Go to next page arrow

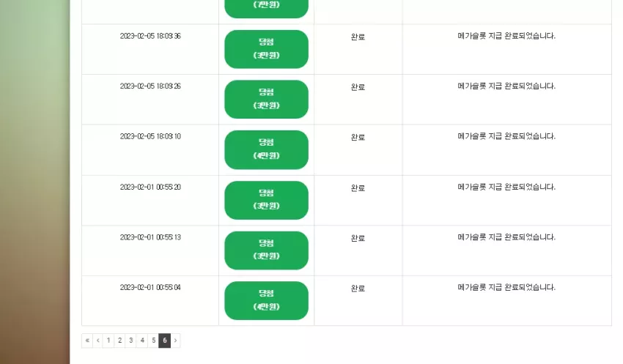175,340
